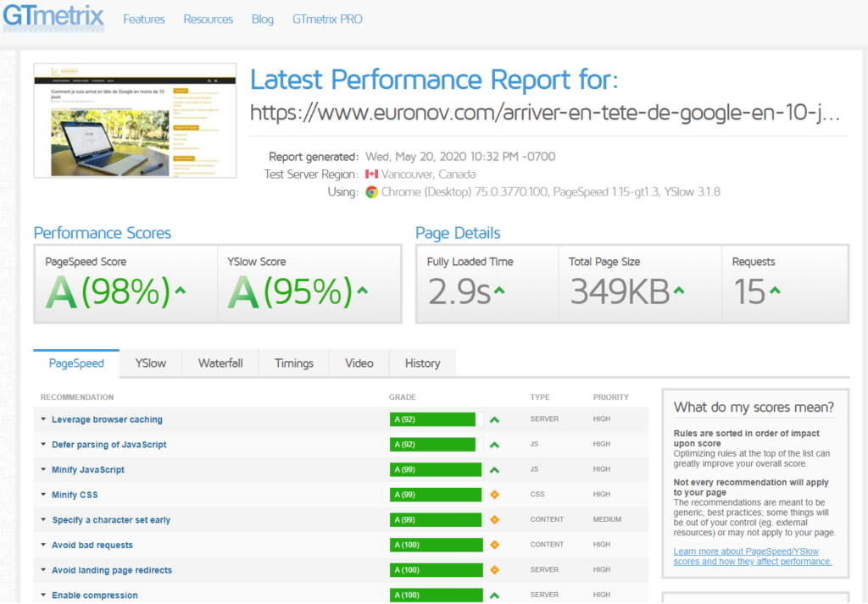Image resolution: width=868 pixels, height=604 pixels.
Task: Click the Chrome browser icon
Action: [x=371, y=192]
